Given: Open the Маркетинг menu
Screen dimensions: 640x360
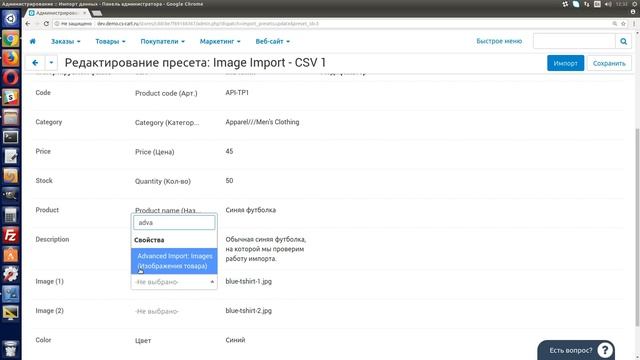Looking at the screenshot, I should point(220,41).
